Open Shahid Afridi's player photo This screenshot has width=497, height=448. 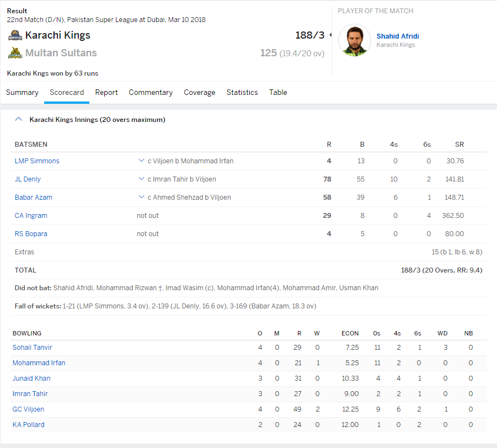(354, 40)
